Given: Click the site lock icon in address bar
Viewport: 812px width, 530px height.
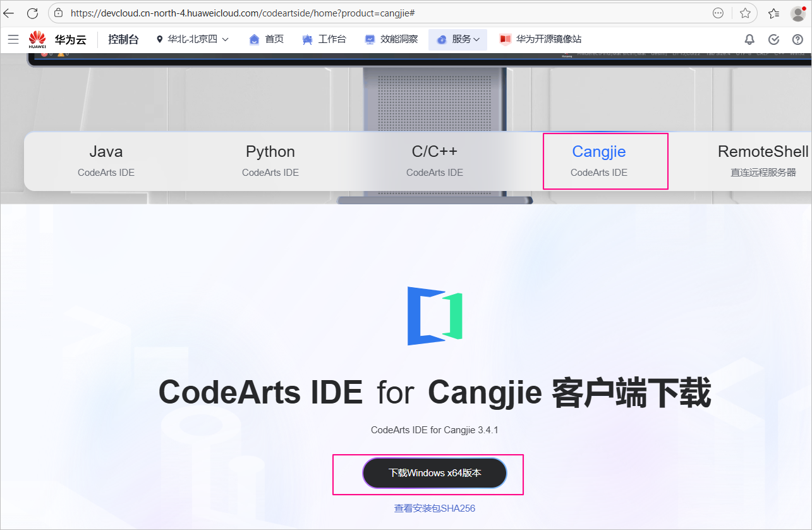Looking at the screenshot, I should click(59, 13).
